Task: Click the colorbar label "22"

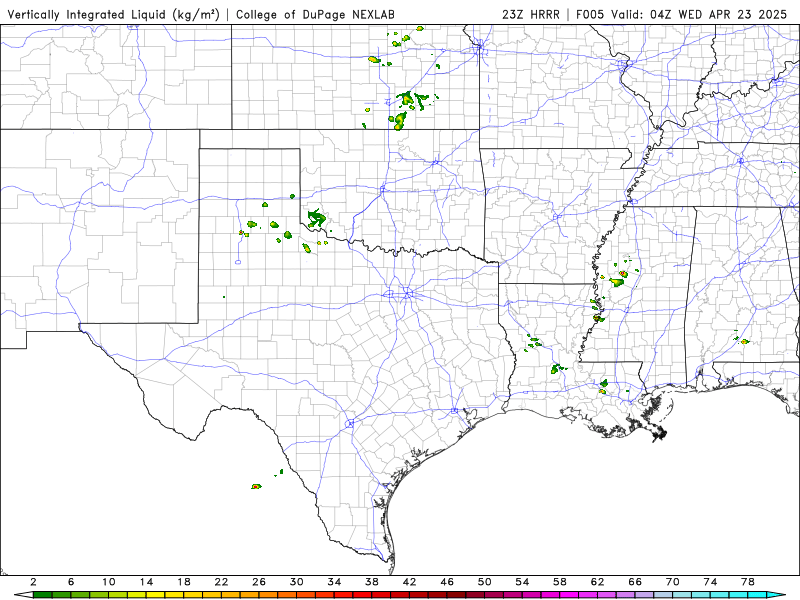Action: click(x=221, y=582)
